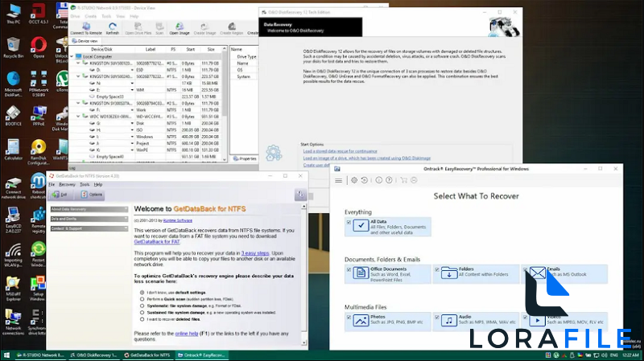Click scroll down arrow in GetDataBack welcome pane

pyautogui.click(x=304, y=343)
